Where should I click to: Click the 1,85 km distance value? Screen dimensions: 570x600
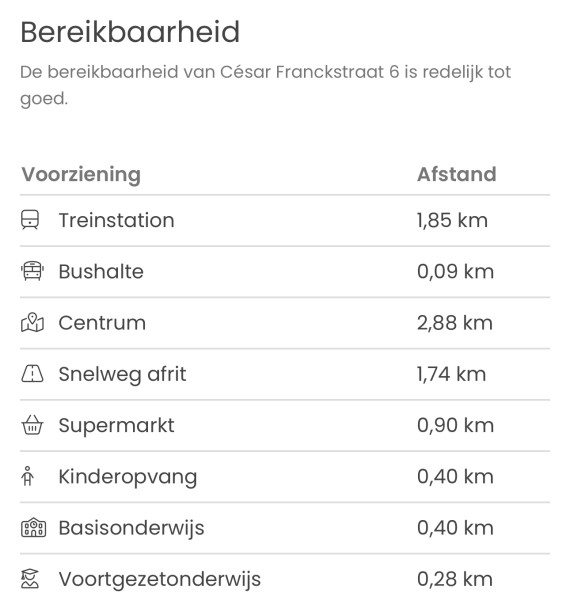(x=452, y=220)
